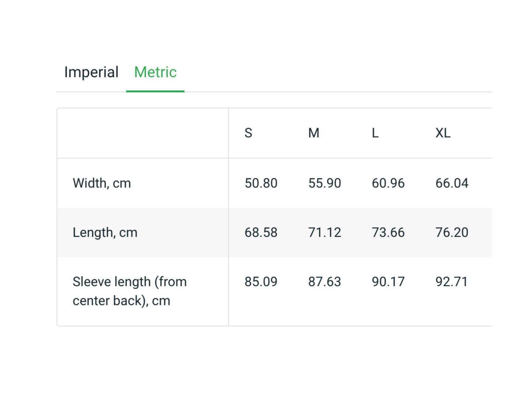This screenshot has width=532, height=399.
Task: Click the S size column header
Action: 249,133
